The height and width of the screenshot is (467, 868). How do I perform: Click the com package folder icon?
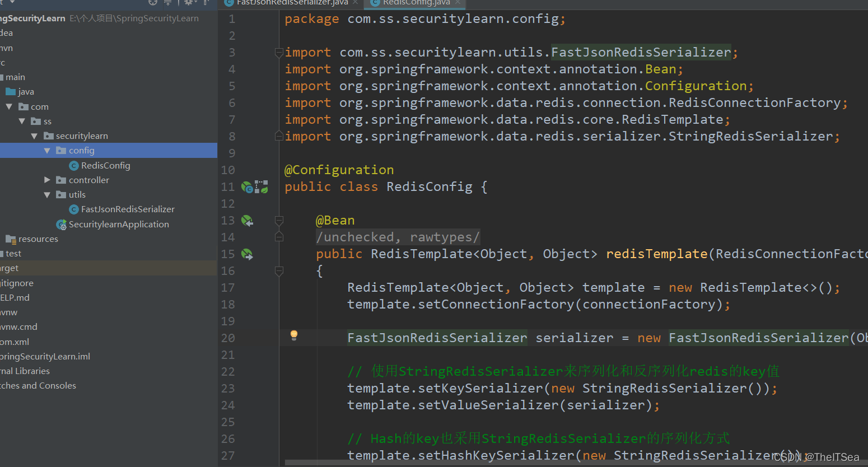pyautogui.click(x=24, y=107)
